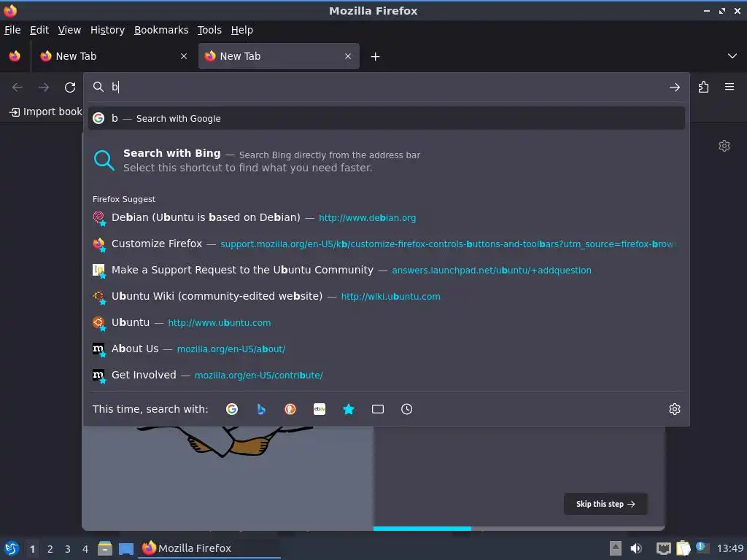
Task: Open the hamburger application menu
Action: pos(729,87)
